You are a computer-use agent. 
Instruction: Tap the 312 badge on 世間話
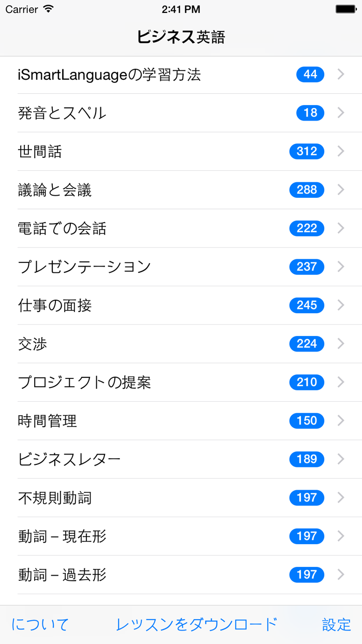pos(306,151)
